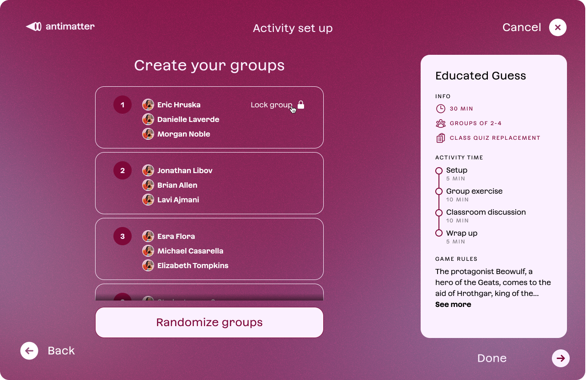Click the Setup timeline marker
The width and height of the screenshot is (588, 380).
(439, 171)
